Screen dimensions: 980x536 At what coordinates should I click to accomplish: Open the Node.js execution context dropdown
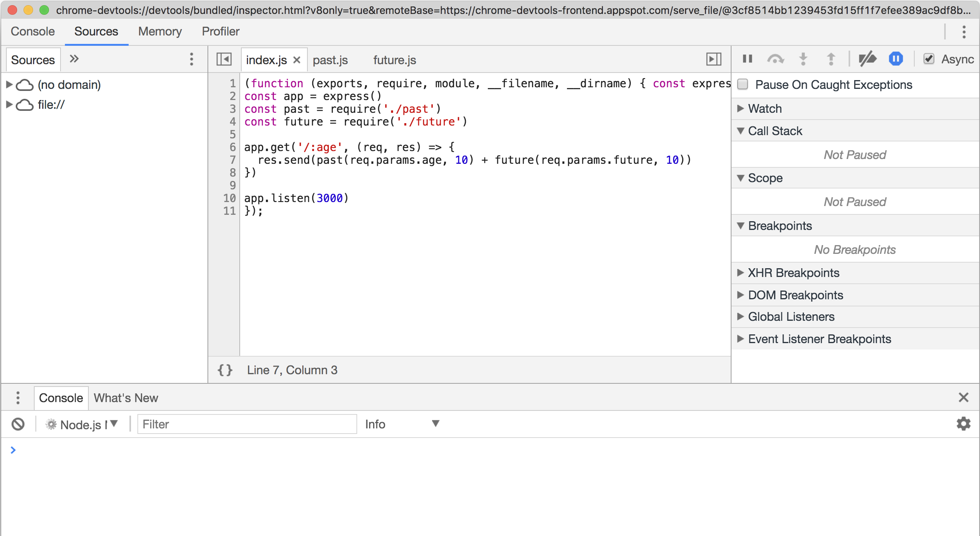coord(82,424)
